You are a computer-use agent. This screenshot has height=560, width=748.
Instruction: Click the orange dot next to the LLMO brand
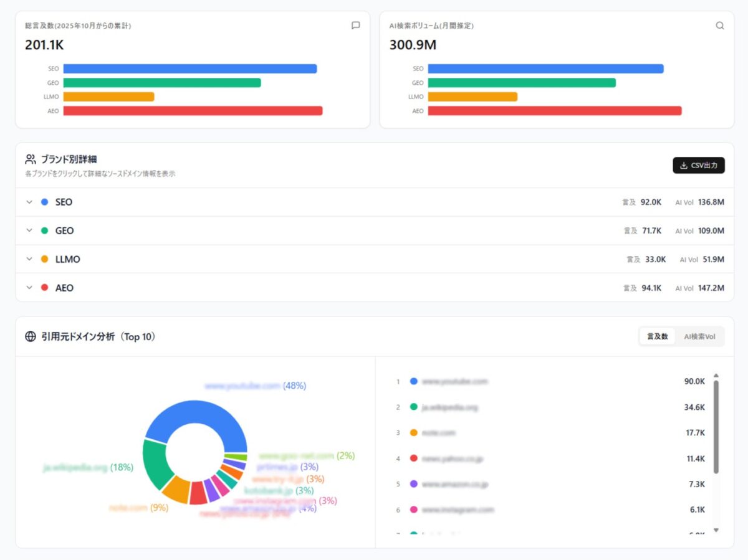click(x=44, y=259)
